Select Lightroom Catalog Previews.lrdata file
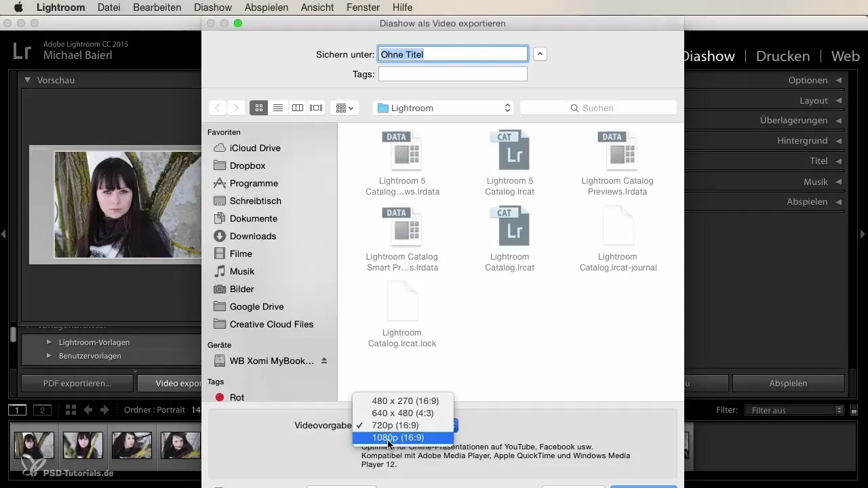 (617, 163)
